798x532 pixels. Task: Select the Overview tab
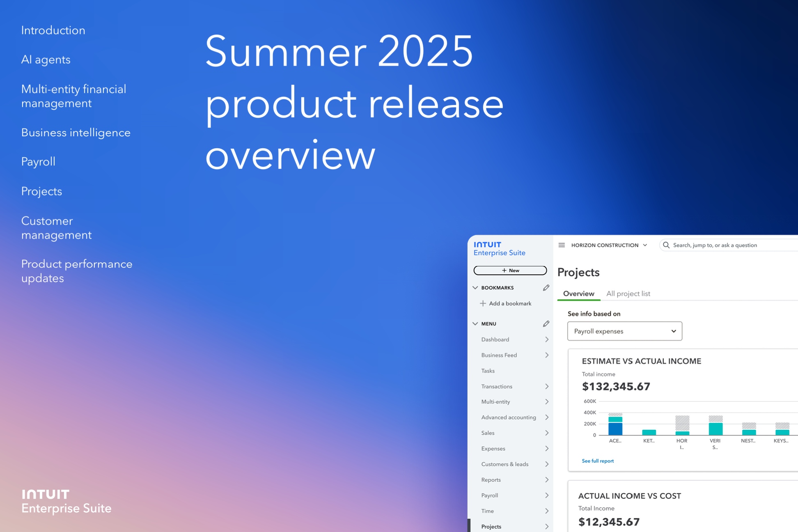578,294
